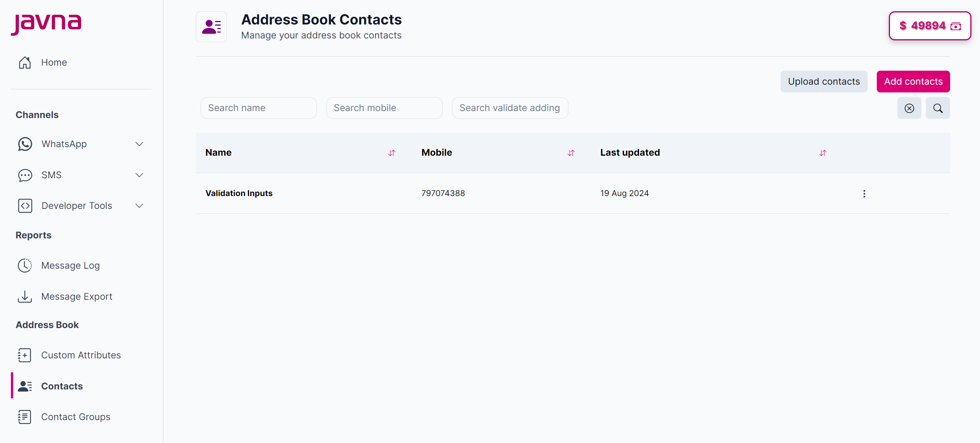Expand the Developer Tools section
Screen dimensions: 980x443
(x=139, y=206)
